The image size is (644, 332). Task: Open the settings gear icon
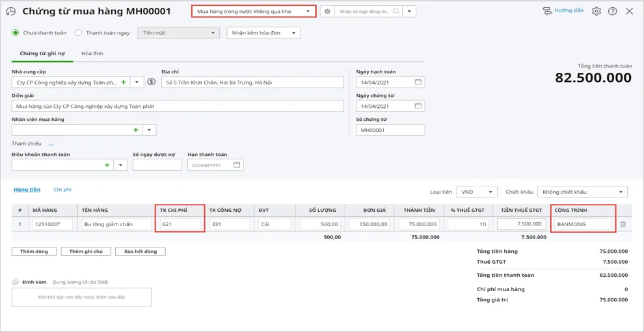(x=596, y=12)
